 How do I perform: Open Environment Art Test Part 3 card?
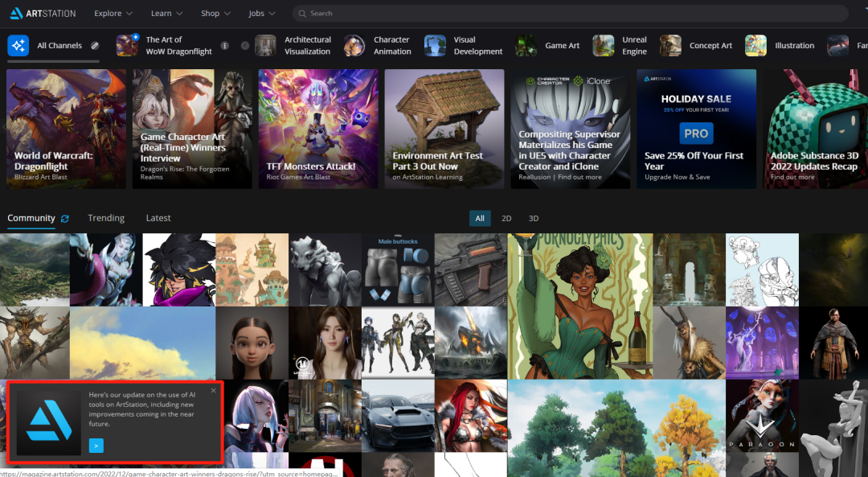click(x=444, y=129)
